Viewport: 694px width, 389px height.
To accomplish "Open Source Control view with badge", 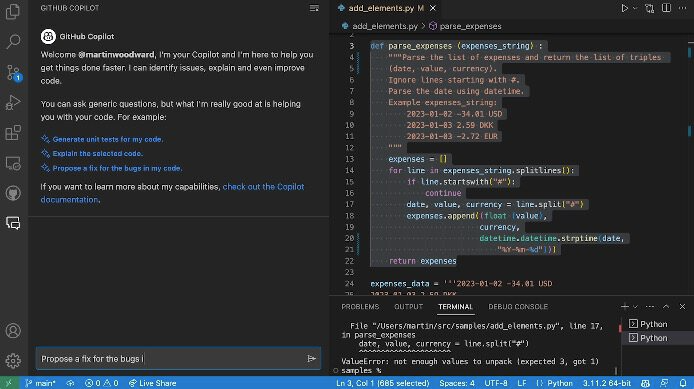I will 13,72.
